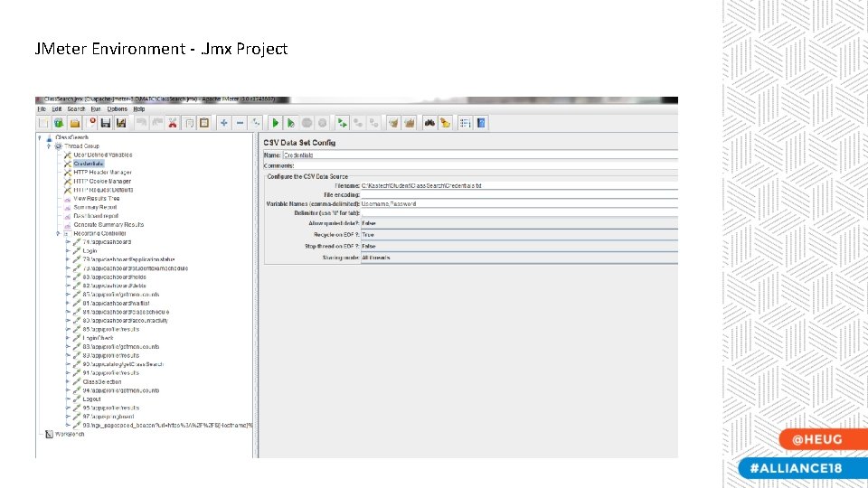This screenshot has height=488, width=868.
Task: Select Generate Summary Results in tree
Action: point(108,225)
